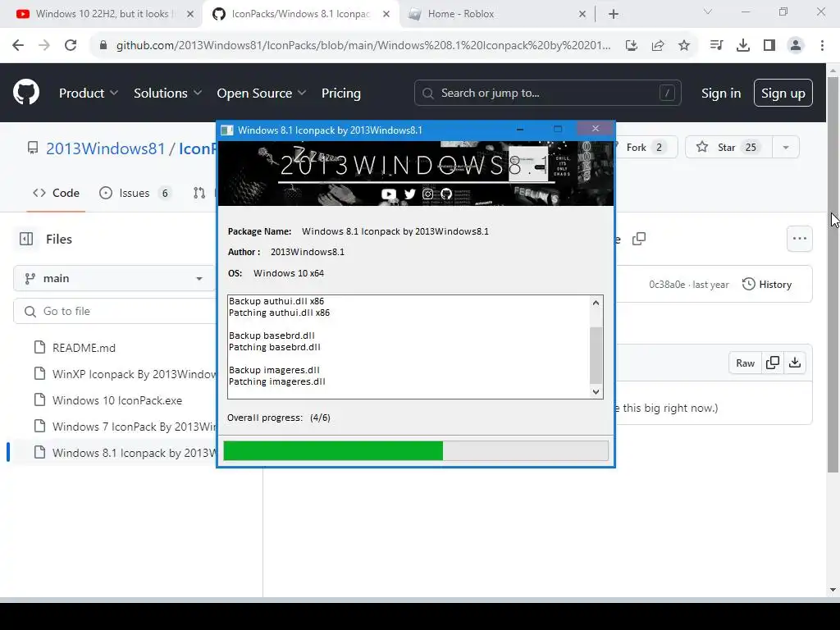The image size is (840, 630).
Task: Click installer window title bar icon
Action: tap(227, 130)
